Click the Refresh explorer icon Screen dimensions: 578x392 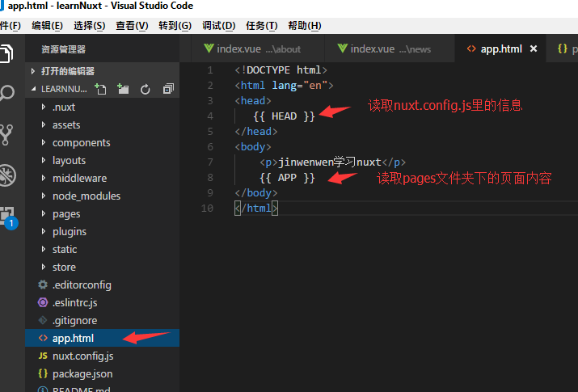click(146, 89)
